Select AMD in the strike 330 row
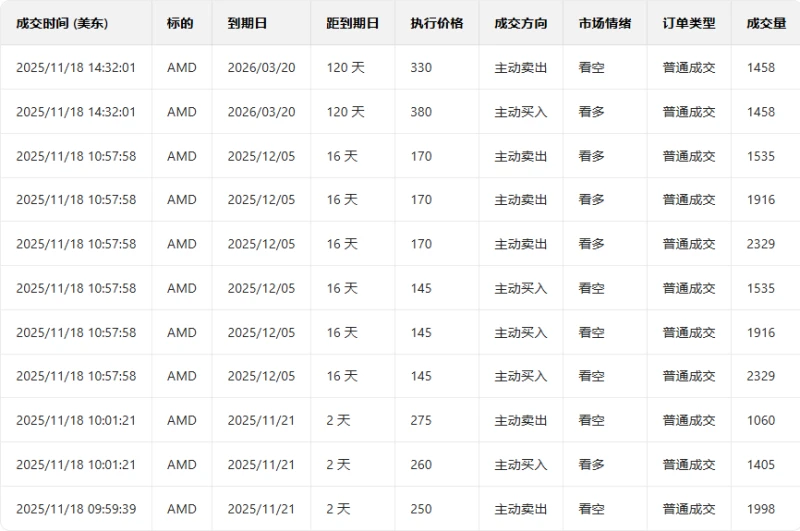 [x=182, y=68]
